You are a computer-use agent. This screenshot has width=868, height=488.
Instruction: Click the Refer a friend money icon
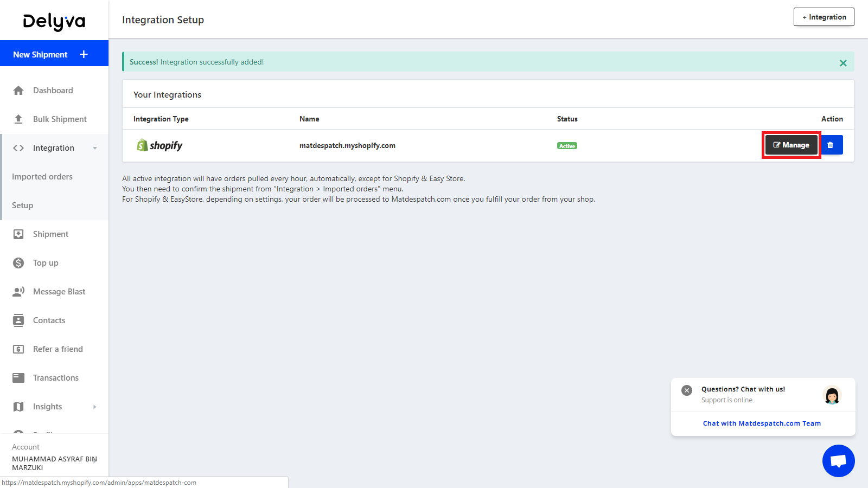[x=18, y=349]
